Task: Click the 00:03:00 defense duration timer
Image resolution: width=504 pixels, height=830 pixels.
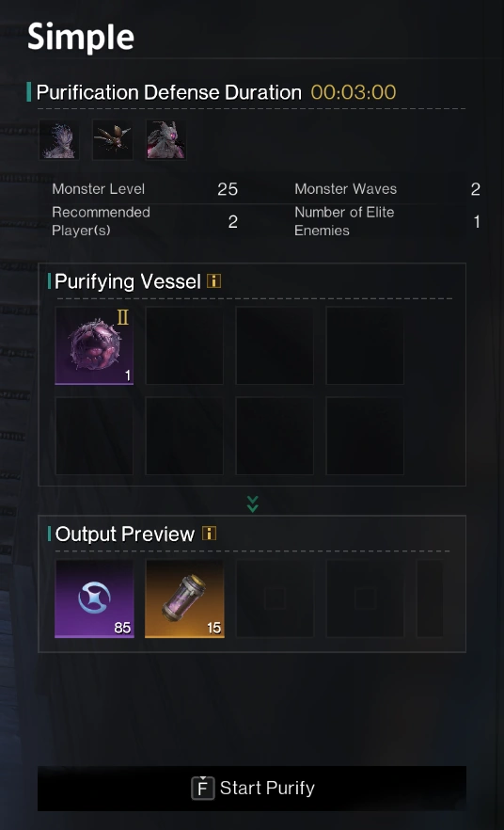Action: (354, 92)
